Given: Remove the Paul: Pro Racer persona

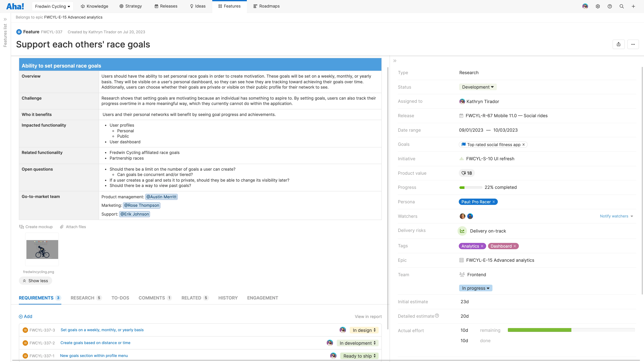Looking at the screenshot, I should [x=494, y=202].
